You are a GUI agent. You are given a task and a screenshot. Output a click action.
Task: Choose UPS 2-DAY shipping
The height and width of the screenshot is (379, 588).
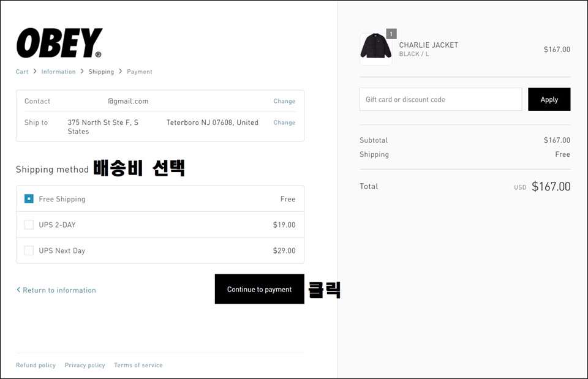[x=29, y=225]
